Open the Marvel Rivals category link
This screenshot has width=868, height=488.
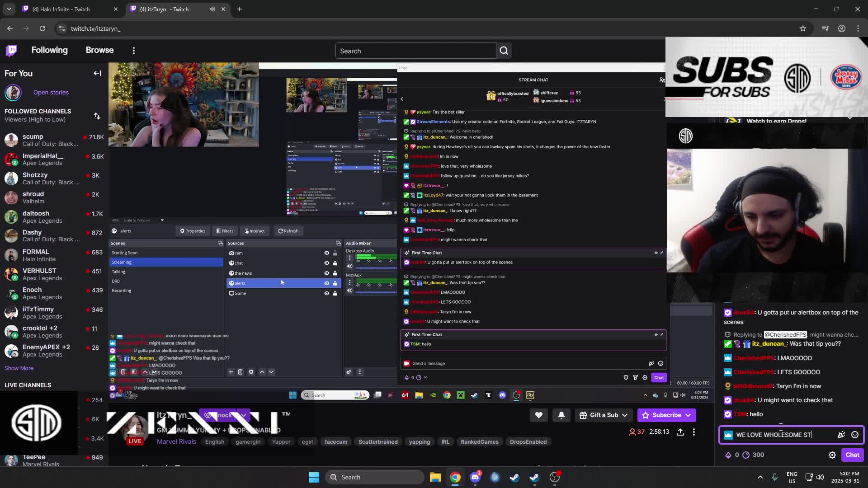[176, 442]
